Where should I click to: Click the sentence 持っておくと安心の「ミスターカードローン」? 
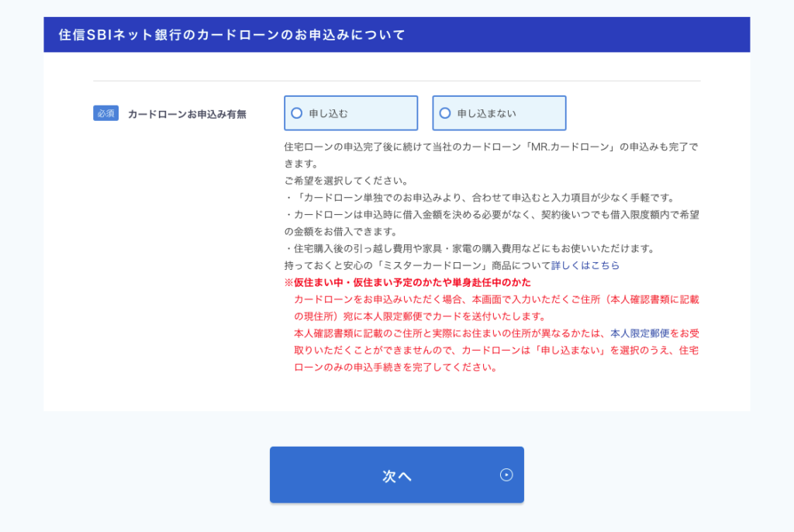tap(417, 265)
